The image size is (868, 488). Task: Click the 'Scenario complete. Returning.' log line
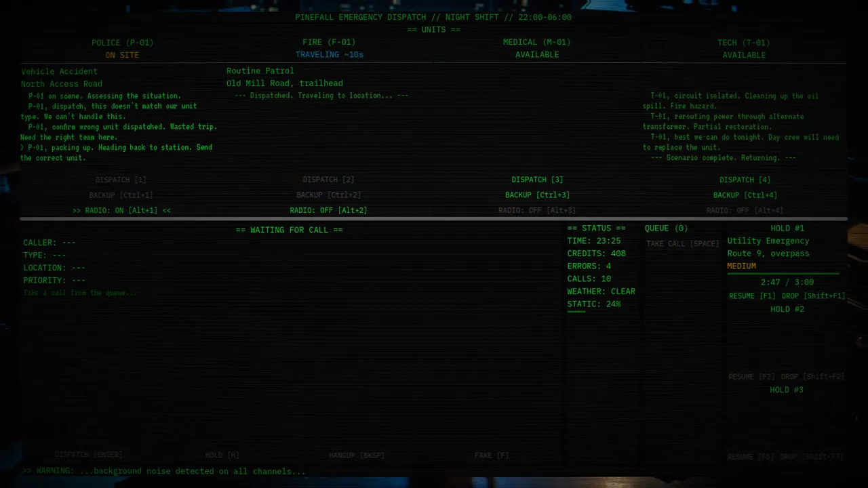[723, 158]
